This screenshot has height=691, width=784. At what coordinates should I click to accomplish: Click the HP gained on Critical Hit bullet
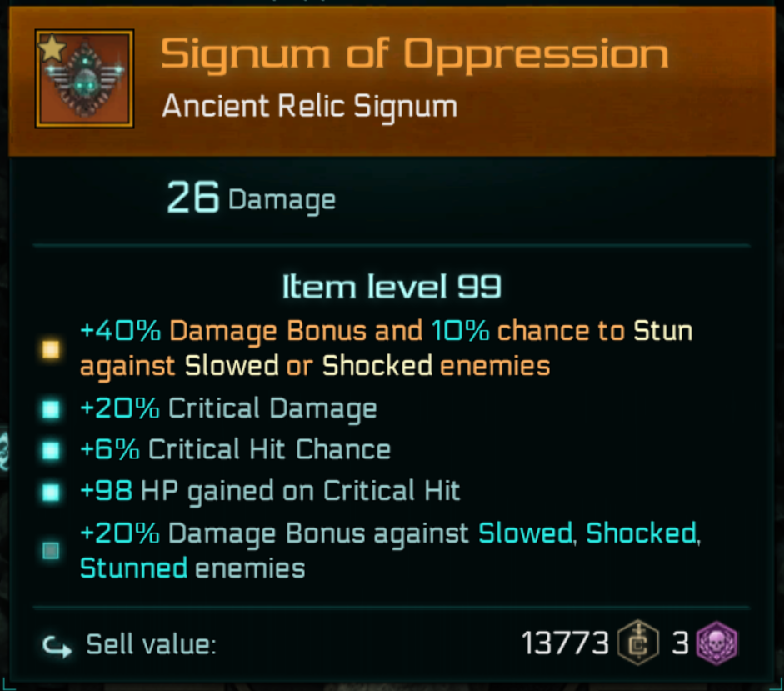pyautogui.click(x=51, y=491)
